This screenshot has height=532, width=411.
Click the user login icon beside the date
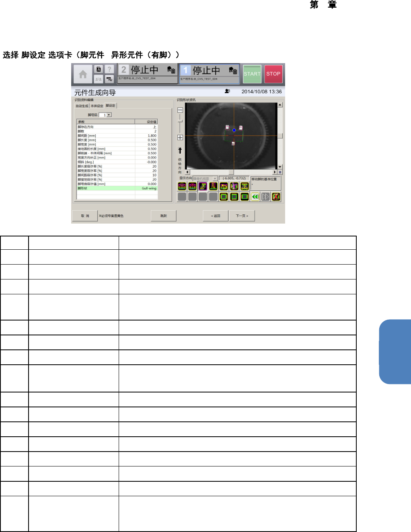pos(227,91)
